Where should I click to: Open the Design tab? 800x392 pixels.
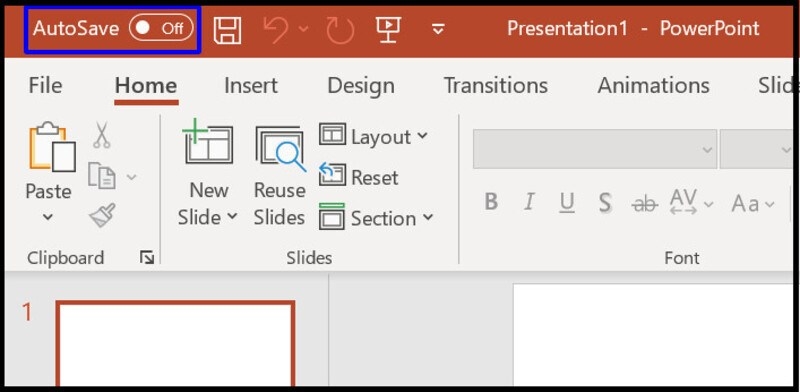click(x=361, y=85)
